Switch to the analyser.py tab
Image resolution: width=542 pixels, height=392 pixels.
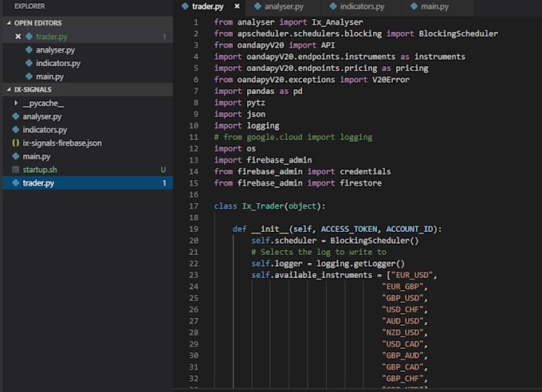(x=283, y=6)
